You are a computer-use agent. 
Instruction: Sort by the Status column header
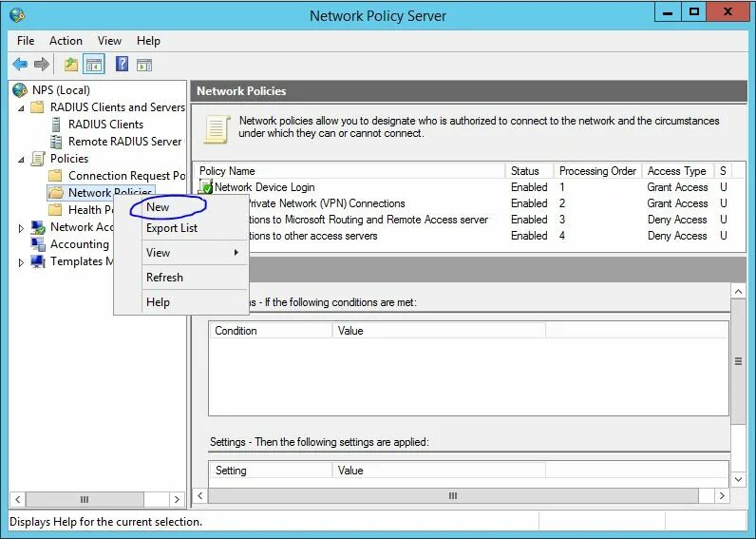coord(529,171)
